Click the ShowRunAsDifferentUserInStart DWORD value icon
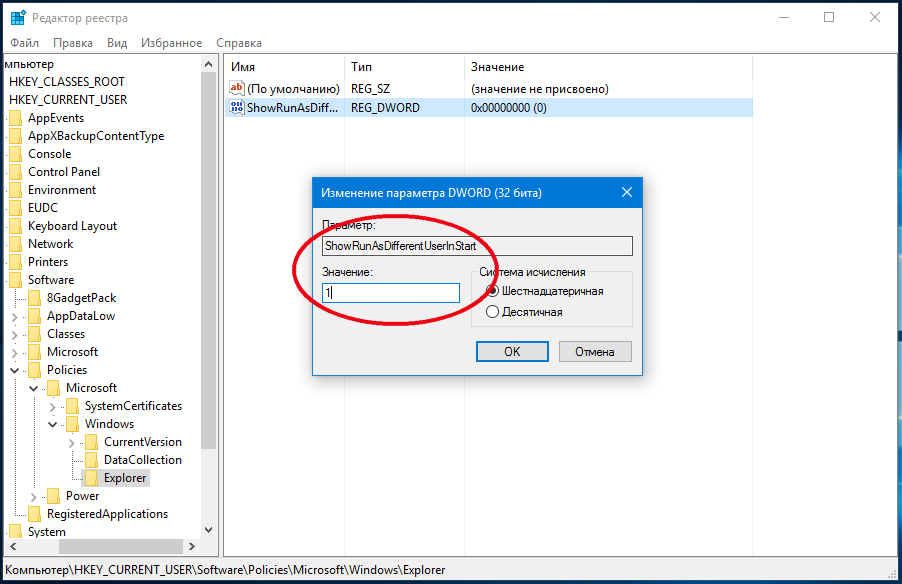902x584 pixels. (x=237, y=108)
